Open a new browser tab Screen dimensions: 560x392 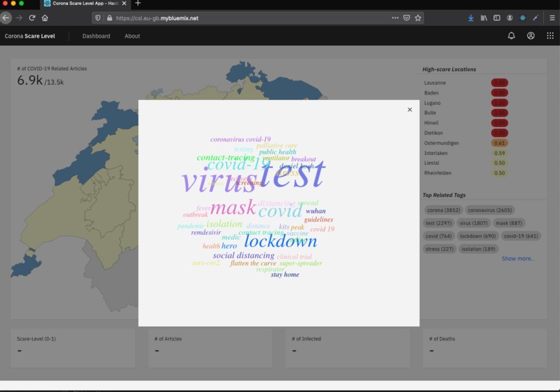pos(138,3)
